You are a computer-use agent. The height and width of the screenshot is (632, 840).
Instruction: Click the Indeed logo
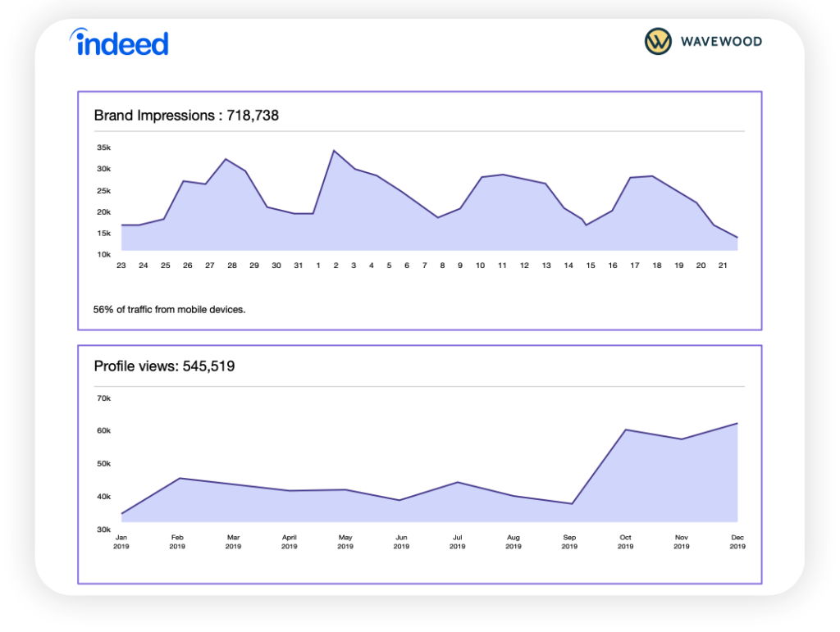118,43
